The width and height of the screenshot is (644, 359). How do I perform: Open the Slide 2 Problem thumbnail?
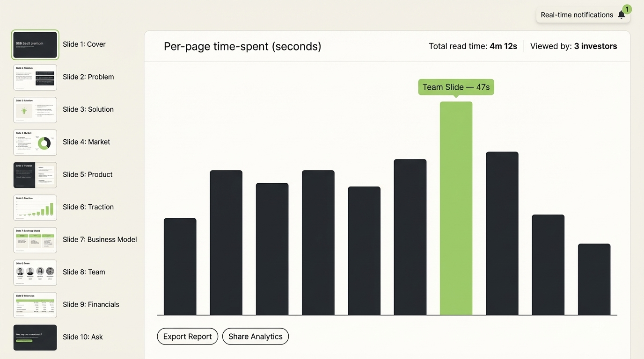[x=35, y=77]
